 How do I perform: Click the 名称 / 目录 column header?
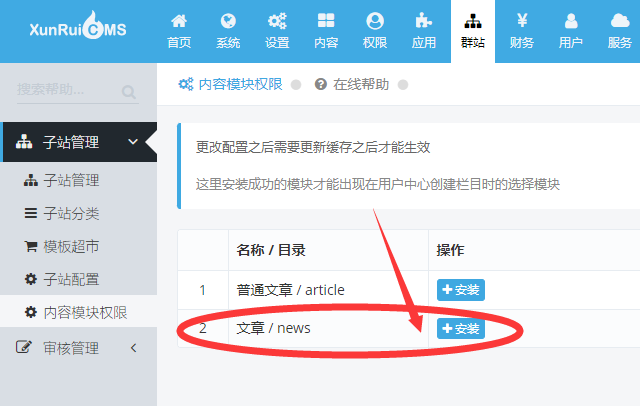271,250
